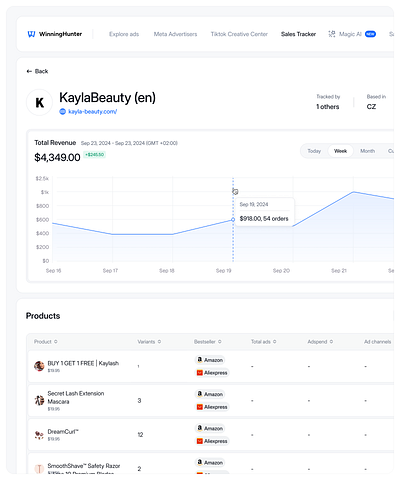This screenshot has height=480, width=400.
Task: Click the Sep 21 axis label
Action: point(339,271)
